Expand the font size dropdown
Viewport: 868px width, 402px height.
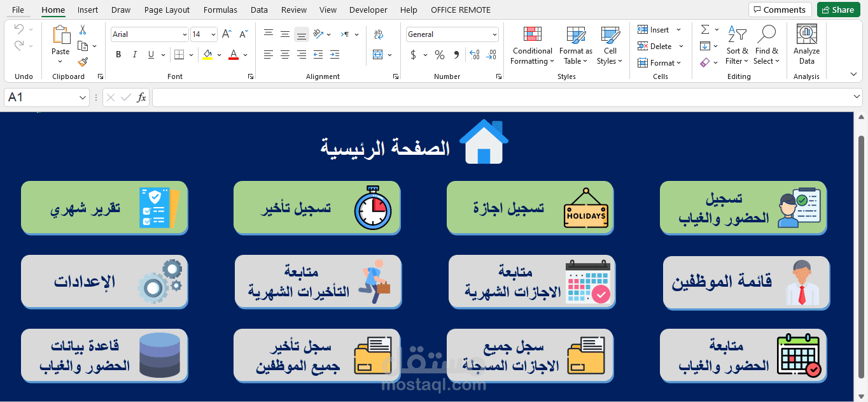pyautogui.click(x=213, y=34)
